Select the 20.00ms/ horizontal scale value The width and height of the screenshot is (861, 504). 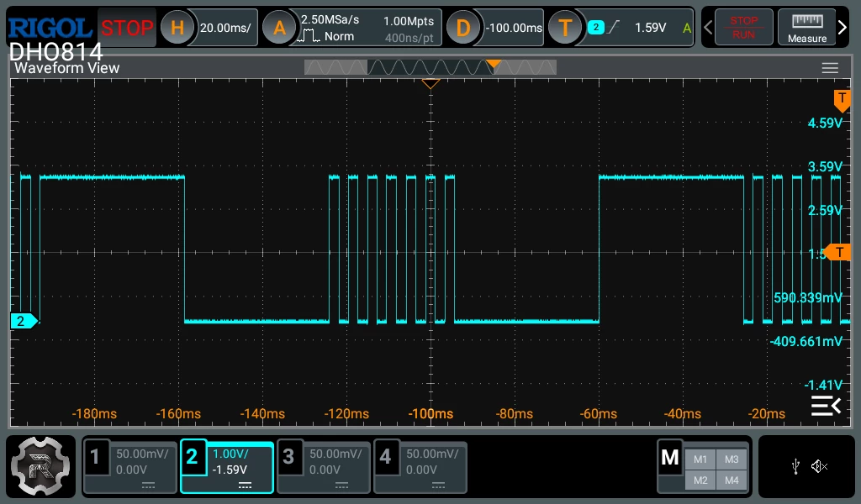225,28
